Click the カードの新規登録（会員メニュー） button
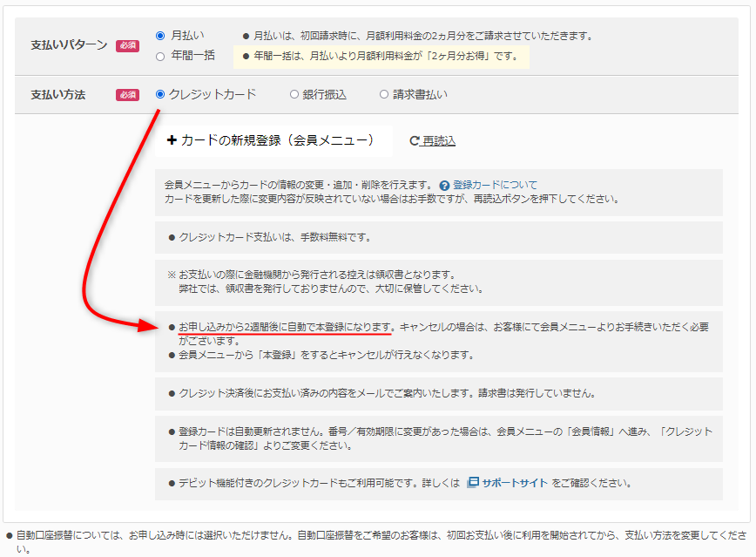 (x=271, y=140)
